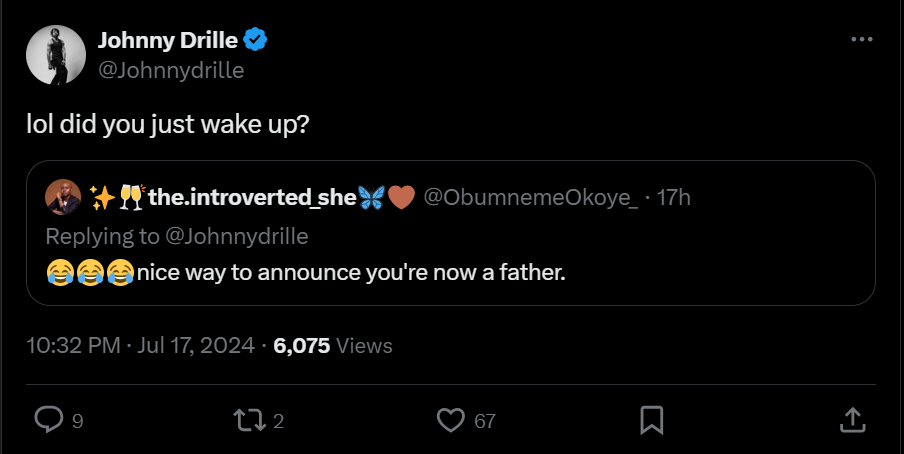The image size is (904, 454).
Task: Open the @Johnnydrille handle under the name
Action: point(171,70)
